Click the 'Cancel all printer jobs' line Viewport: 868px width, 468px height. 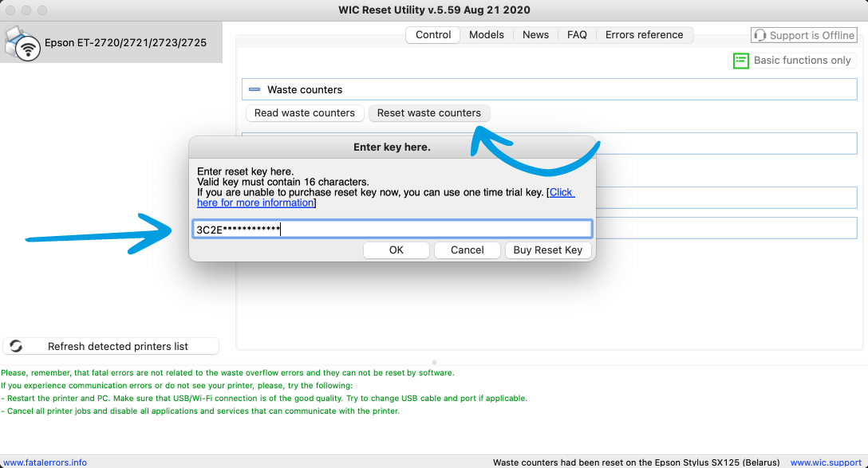click(199, 411)
